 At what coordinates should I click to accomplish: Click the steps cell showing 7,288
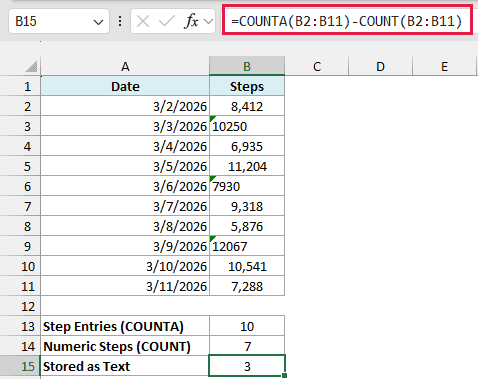(x=247, y=286)
